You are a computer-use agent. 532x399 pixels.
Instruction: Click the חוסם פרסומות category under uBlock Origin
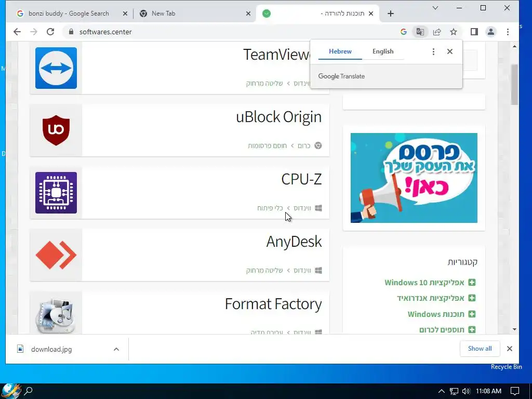pyautogui.click(x=268, y=146)
